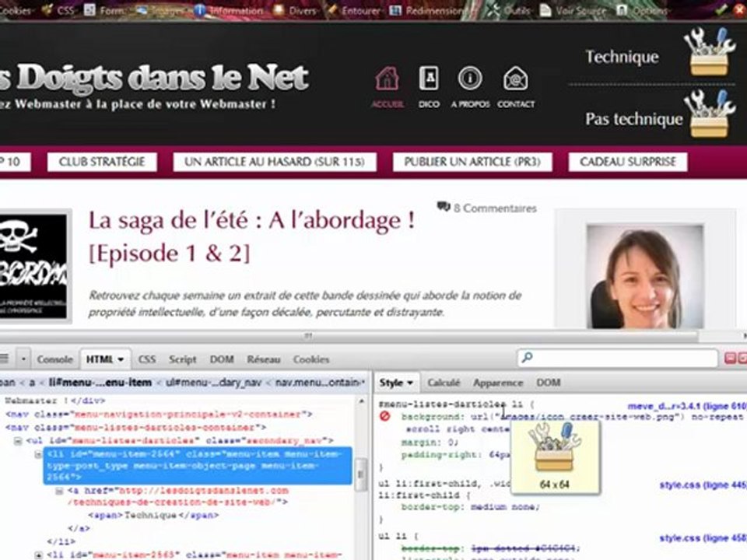Image resolution: width=747 pixels, height=560 pixels.
Task: Click Publier un article (PR3) button
Action: tap(472, 162)
